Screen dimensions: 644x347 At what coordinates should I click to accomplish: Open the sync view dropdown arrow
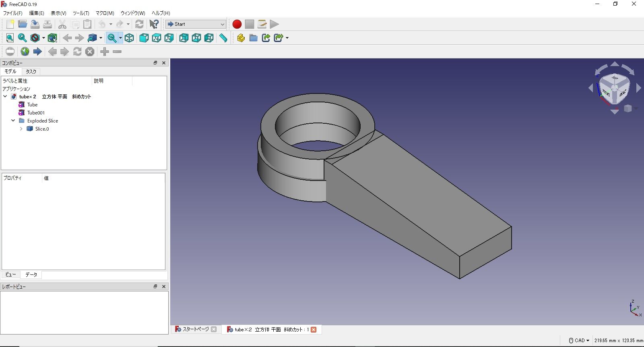click(x=120, y=38)
